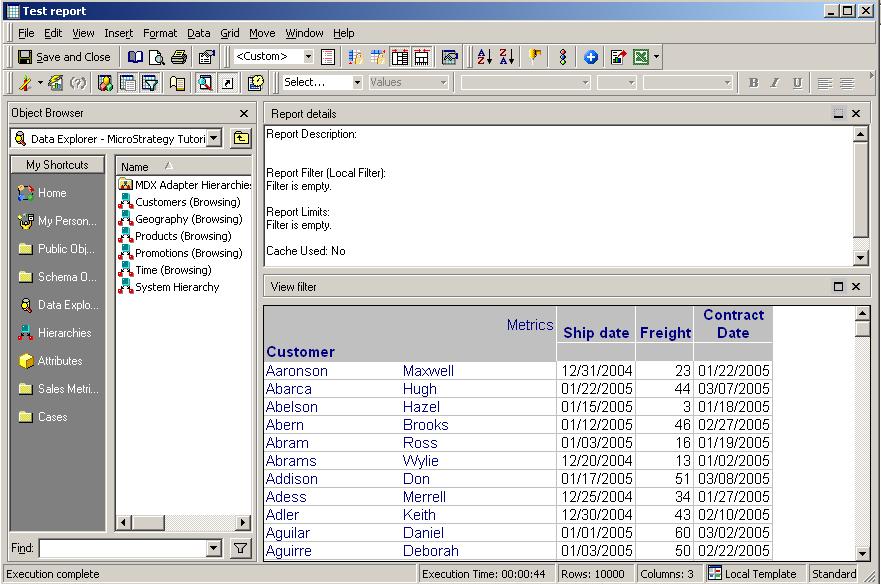Sort the report data ascending
Viewport: 881px width, 584px height.
[x=485, y=57]
